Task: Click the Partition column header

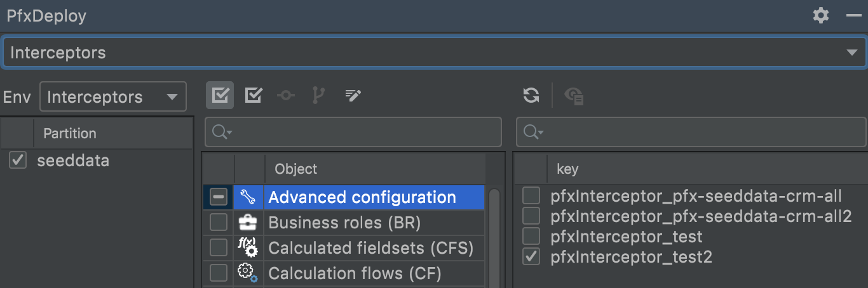Action: click(70, 133)
